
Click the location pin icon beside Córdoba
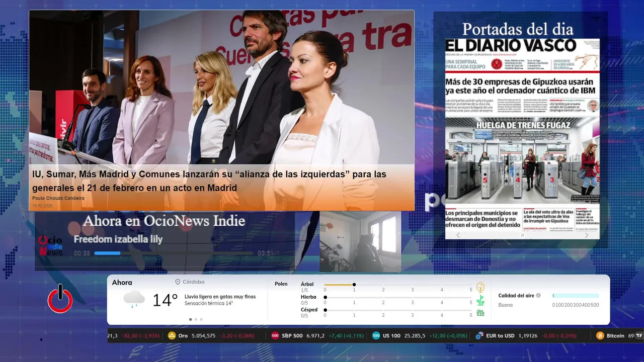178,282
